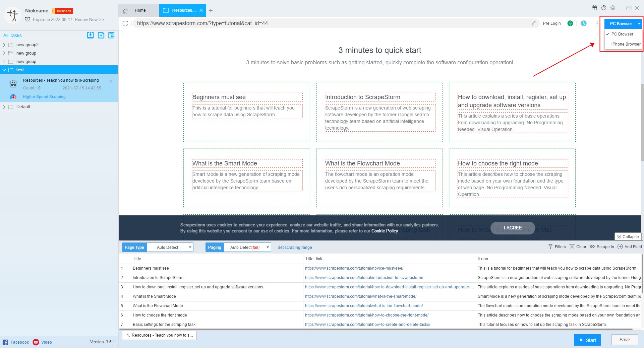Image resolution: width=644 pixels, height=348 pixels.
Task: Click the page reload icon
Action: click(x=125, y=23)
